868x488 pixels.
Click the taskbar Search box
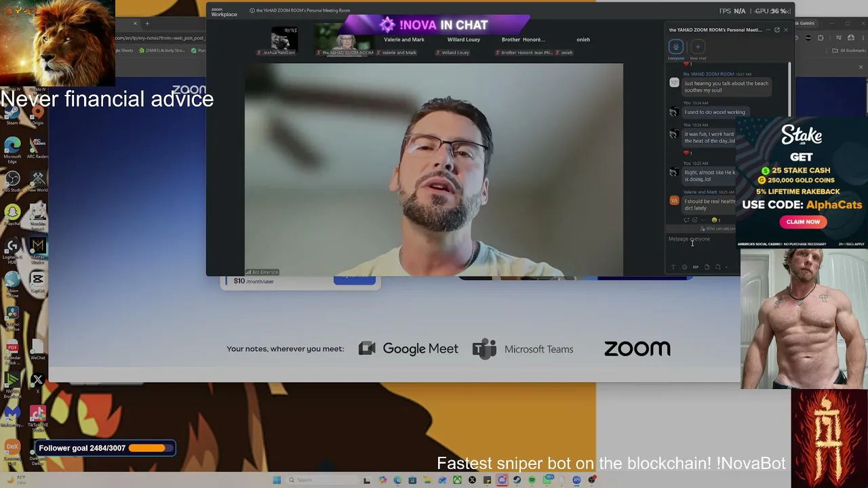(x=322, y=480)
